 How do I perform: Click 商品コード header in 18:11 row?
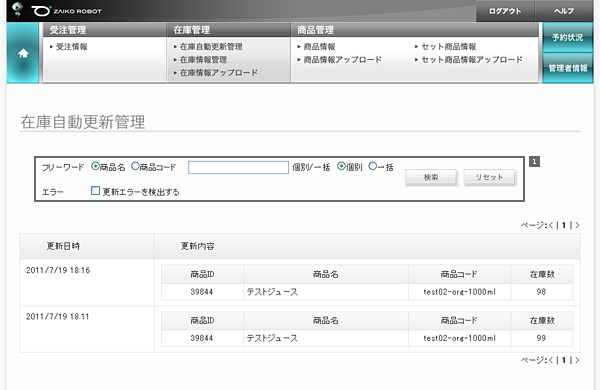(459, 320)
